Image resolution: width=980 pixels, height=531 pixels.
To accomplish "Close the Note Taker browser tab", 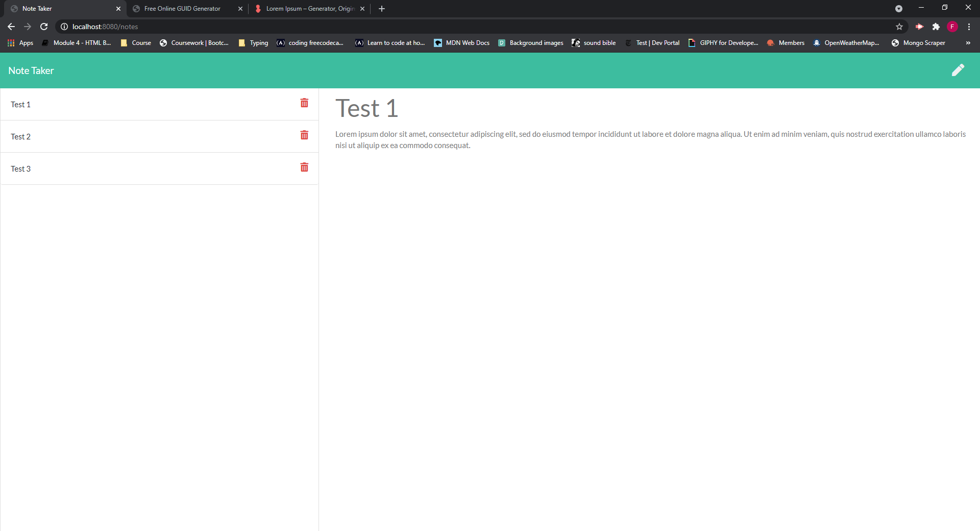I will click(118, 9).
